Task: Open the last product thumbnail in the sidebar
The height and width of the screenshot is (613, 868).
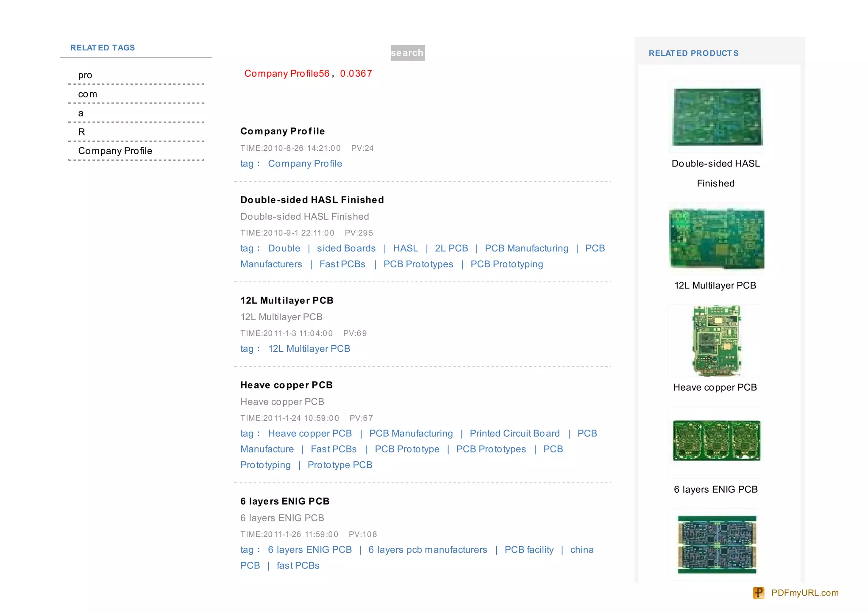Action: 716,544
